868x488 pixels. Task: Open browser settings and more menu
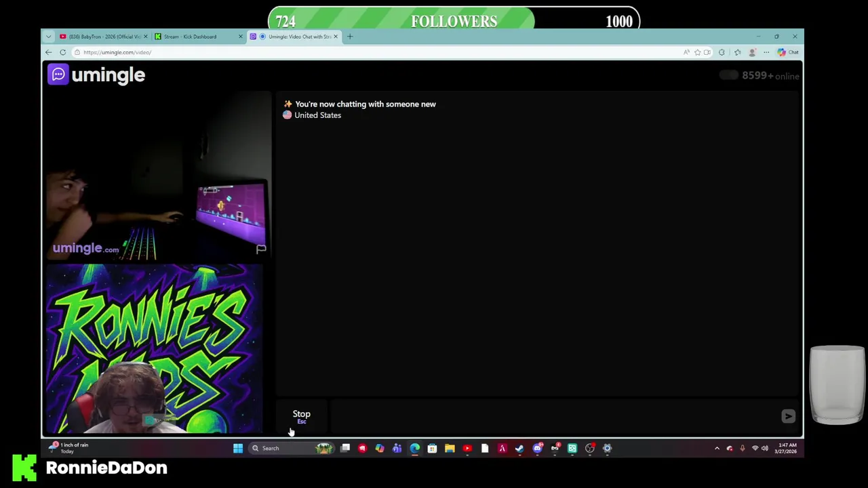point(766,52)
